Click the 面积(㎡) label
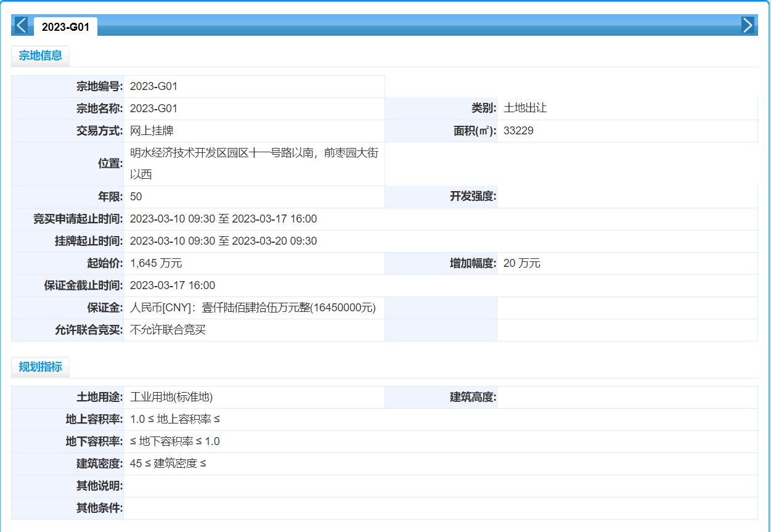 tap(475, 131)
